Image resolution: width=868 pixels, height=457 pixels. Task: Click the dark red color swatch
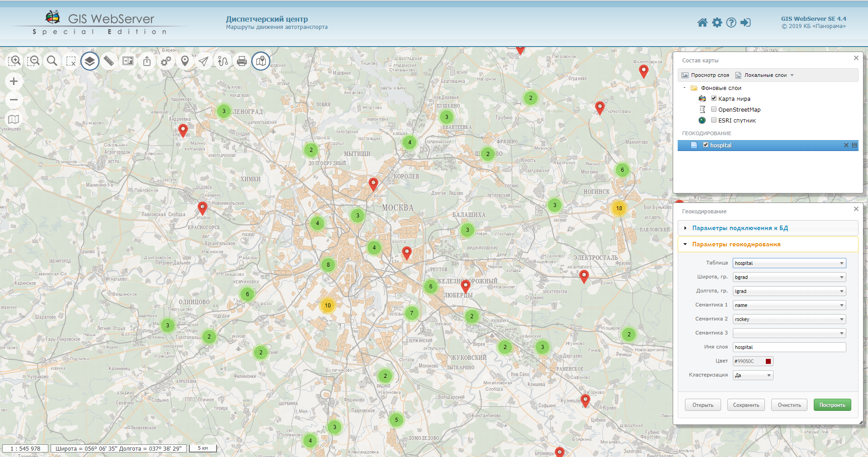tap(768, 361)
